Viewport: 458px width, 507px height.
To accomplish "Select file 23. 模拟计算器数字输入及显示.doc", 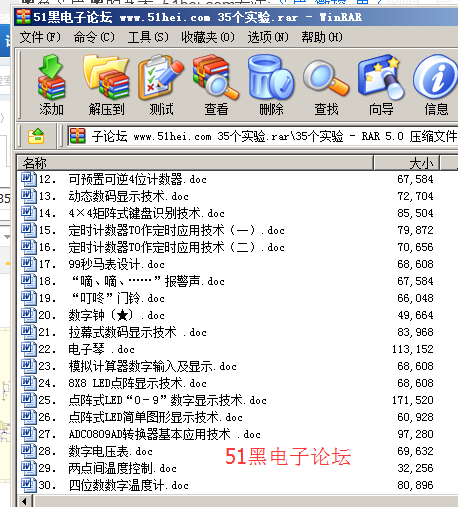I will point(128,366).
